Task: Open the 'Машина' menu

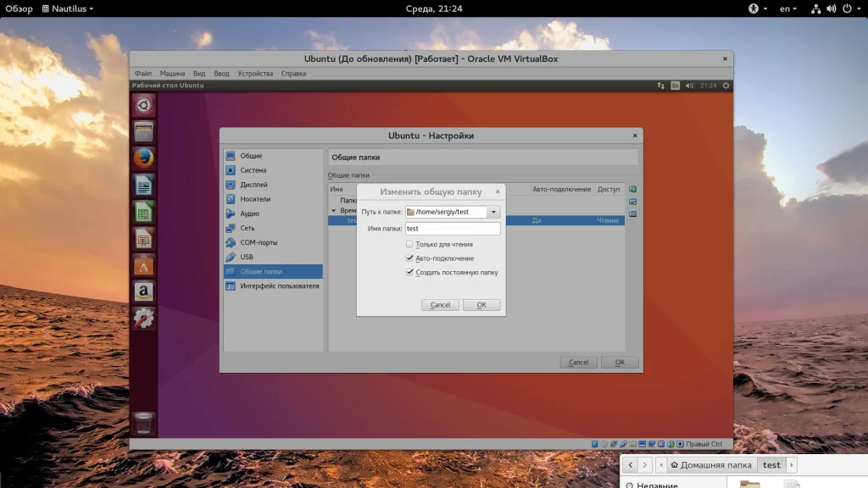Action: (172, 74)
